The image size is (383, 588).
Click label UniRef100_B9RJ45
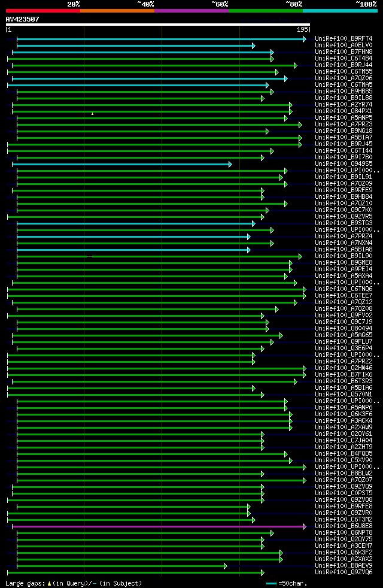[344, 144]
